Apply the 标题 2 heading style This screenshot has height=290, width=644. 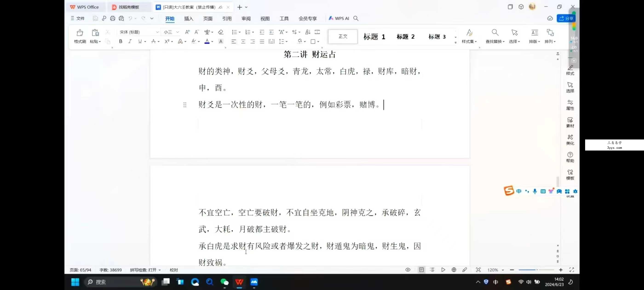click(x=405, y=37)
